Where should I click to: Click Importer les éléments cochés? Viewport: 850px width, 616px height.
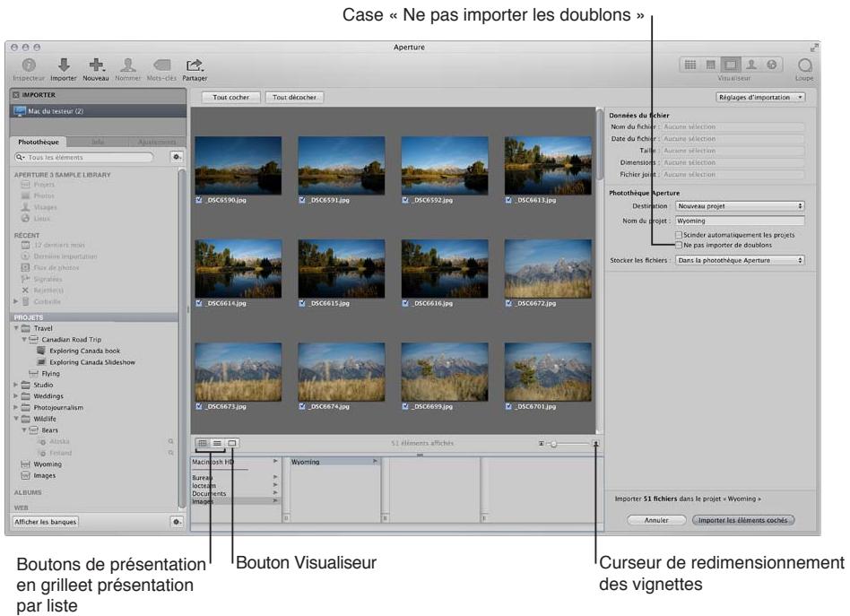pos(743,520)
